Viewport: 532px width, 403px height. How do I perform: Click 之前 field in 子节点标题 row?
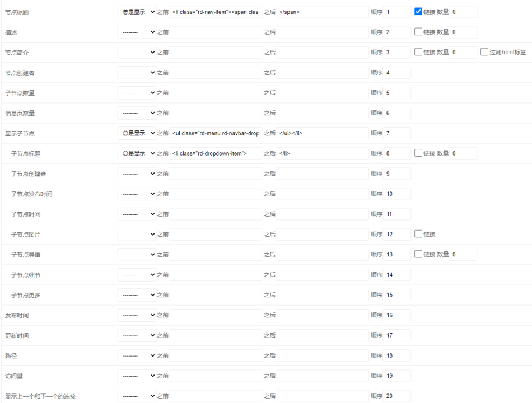[x=216, y=153]
